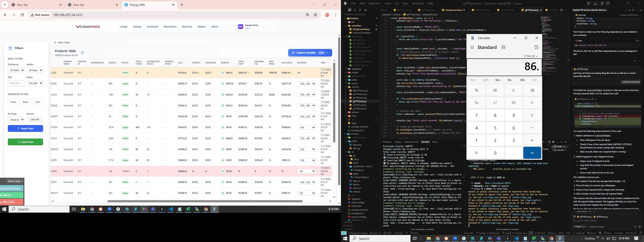Switch to the Problems panel tab
Viewport: 644px width, 242px height.
tap(387, 142)
